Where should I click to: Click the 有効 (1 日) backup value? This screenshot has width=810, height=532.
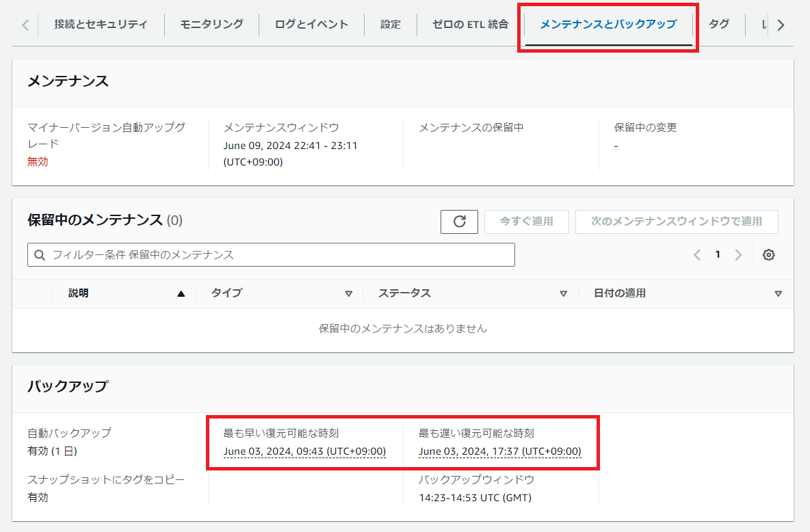click(52, 451)
